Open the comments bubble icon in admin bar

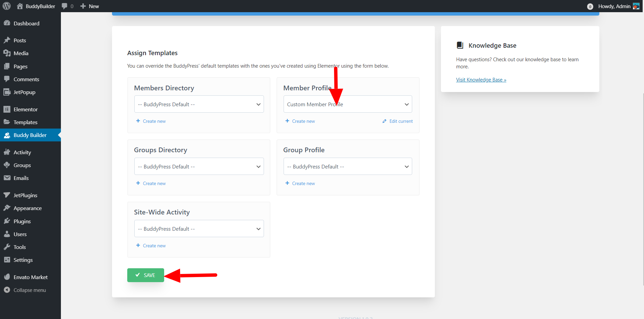(64, 6)
